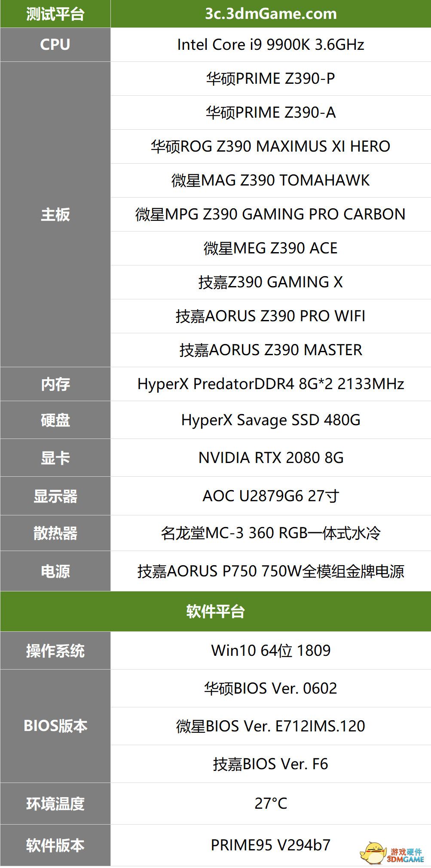The image size is (431, 868).
Task: Click the MPG Z390 GAMING PRO CARBON entry
Action: (x=271, y=214)
